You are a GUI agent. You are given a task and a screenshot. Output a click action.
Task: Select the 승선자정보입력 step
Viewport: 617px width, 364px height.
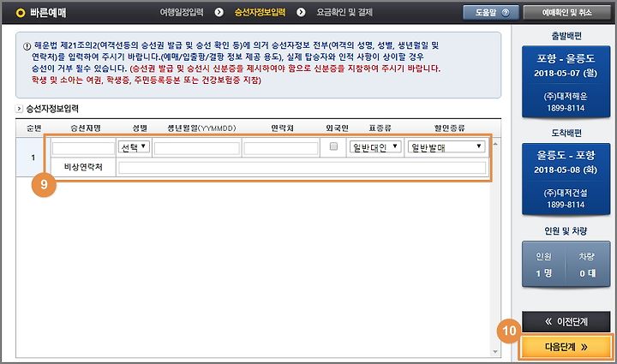pos(260,12)
